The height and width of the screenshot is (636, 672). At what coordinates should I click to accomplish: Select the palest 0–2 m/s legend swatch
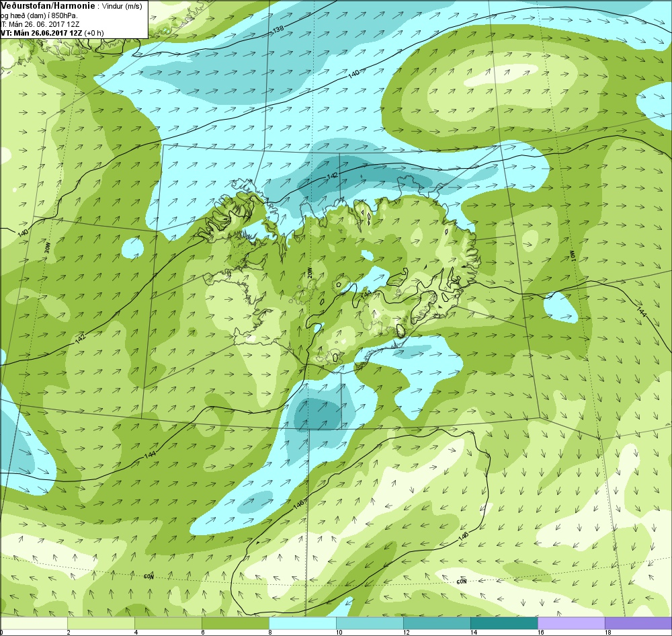click(34, 623)
